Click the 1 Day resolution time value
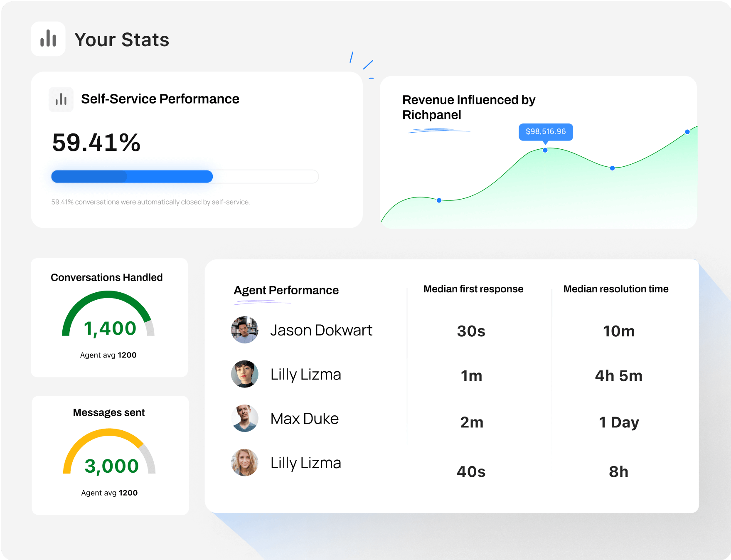Screen dimensions: 731x560 pyautogui.click(x=619, y=422)
